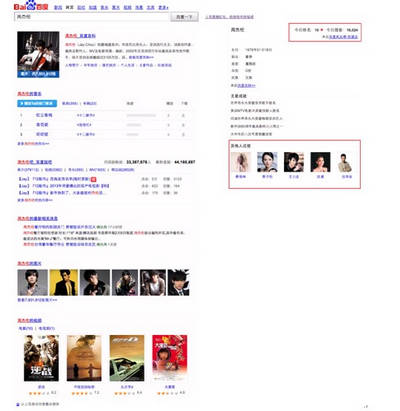Open the movie poster with white calligraphy title
This screenshot has width=400, height=411.
(41, 358)
